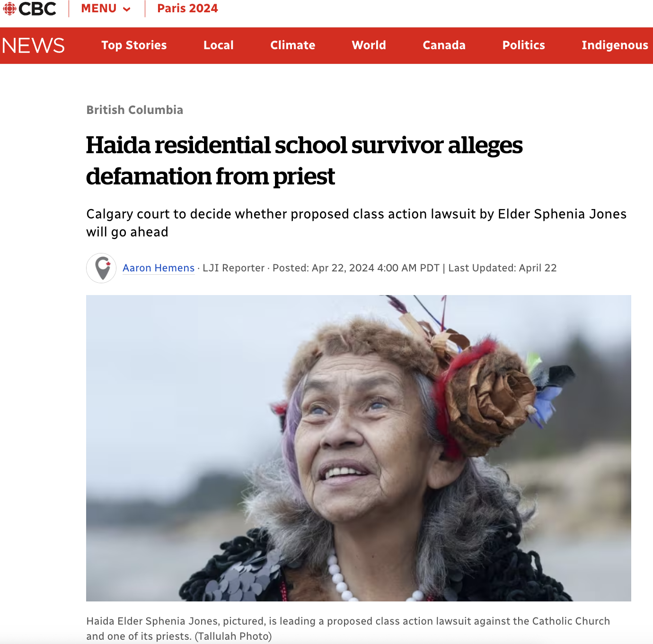Select the Top Stories tab
The width and height of the screenshot is (653, 644).
tap(134, 45)
